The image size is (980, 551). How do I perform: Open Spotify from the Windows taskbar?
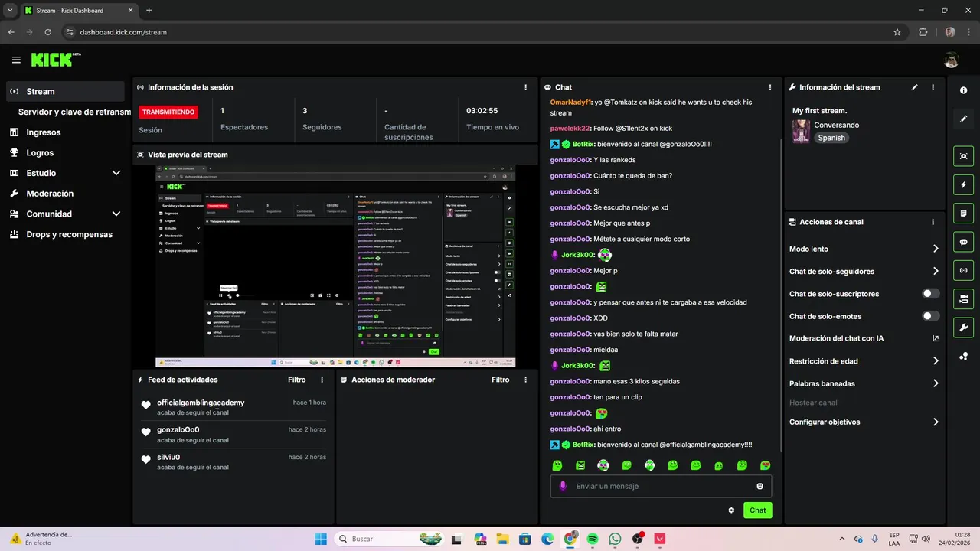(x=593, y=539)
